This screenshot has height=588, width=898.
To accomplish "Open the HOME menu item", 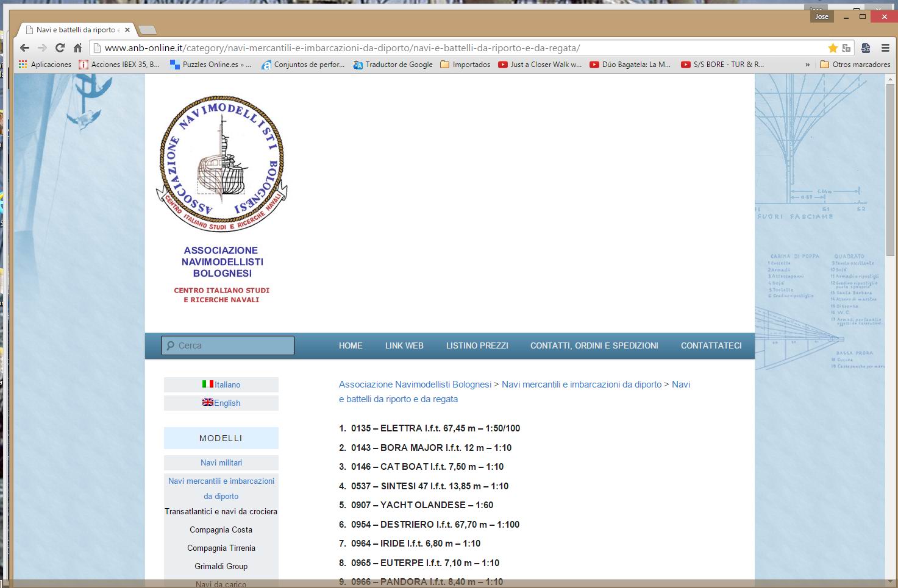I will click(351, 345).
